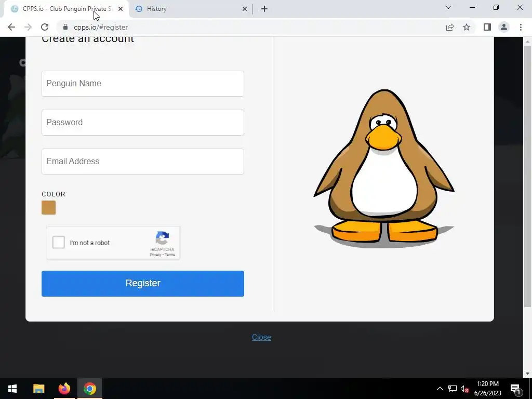View site info via lock icon
This screenshot has height=399, width=532.
(65, 27)
